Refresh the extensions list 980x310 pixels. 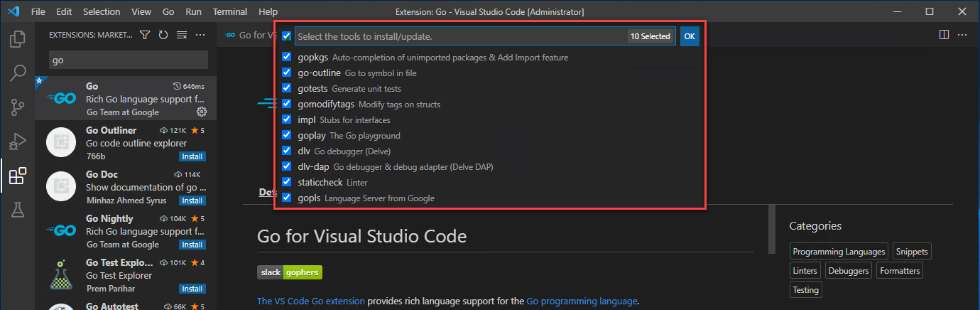pyautogui.click(x=163, y=35)
